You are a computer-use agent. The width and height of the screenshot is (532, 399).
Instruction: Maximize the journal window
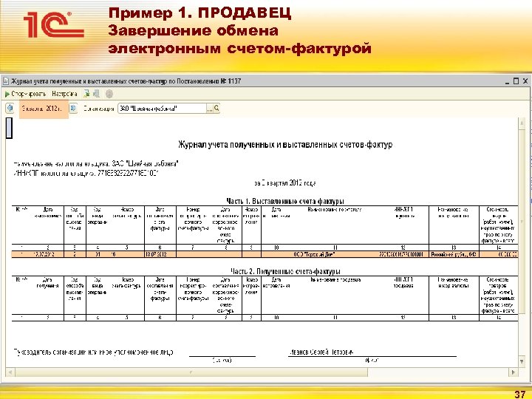click(516, 81)
